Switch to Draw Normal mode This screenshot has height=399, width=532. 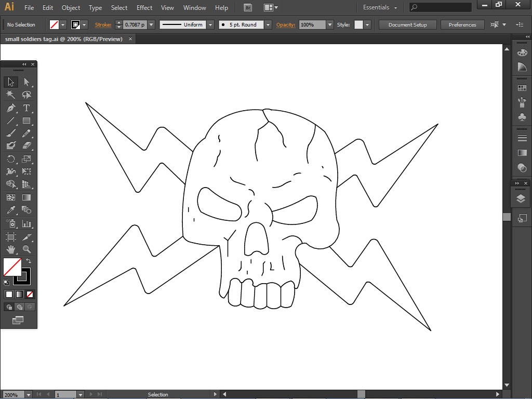coord(9,307)
